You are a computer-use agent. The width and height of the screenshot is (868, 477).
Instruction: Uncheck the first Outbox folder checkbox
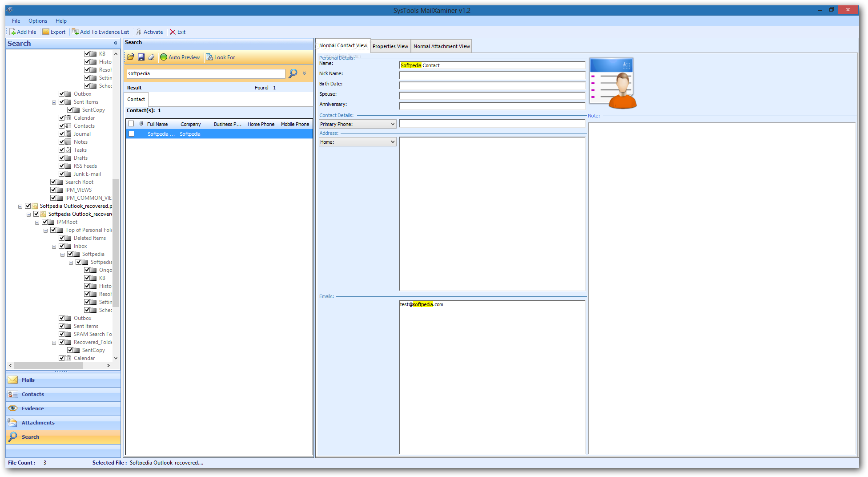point(62,94)
